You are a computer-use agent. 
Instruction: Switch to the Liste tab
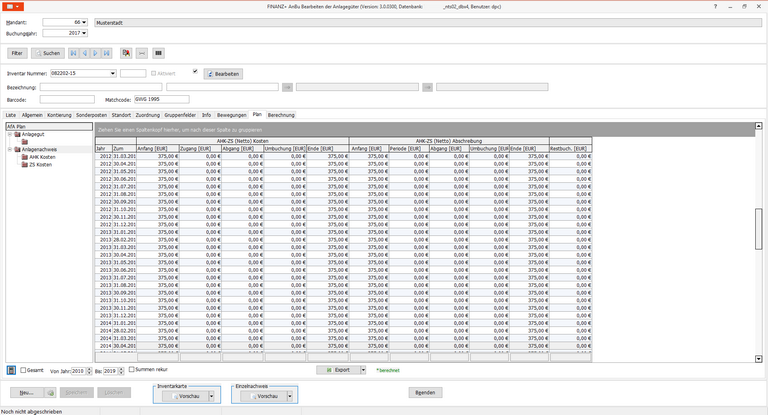[x=11, y=115]
